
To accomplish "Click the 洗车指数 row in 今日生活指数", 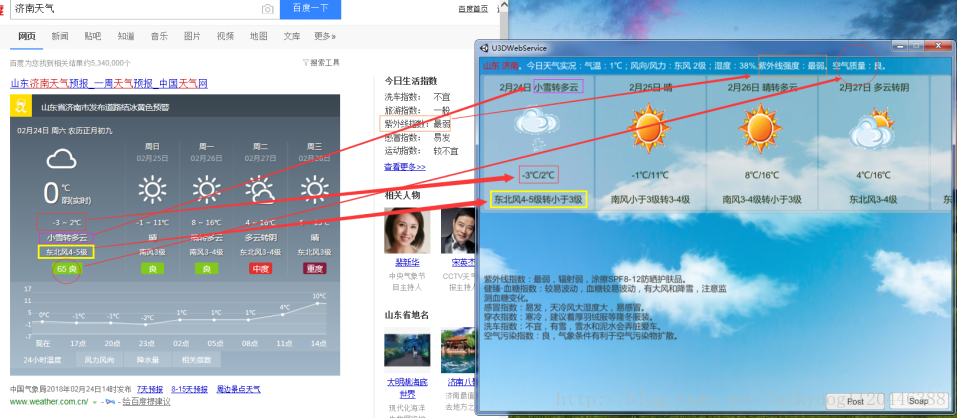I will point(417,96).
